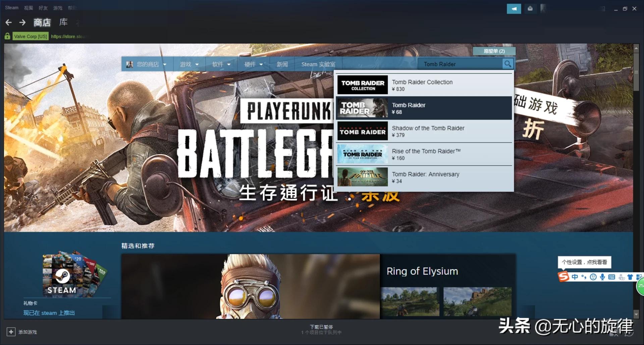
Task: Expand the 您的商店 dropdown
Action: point(147,64)
